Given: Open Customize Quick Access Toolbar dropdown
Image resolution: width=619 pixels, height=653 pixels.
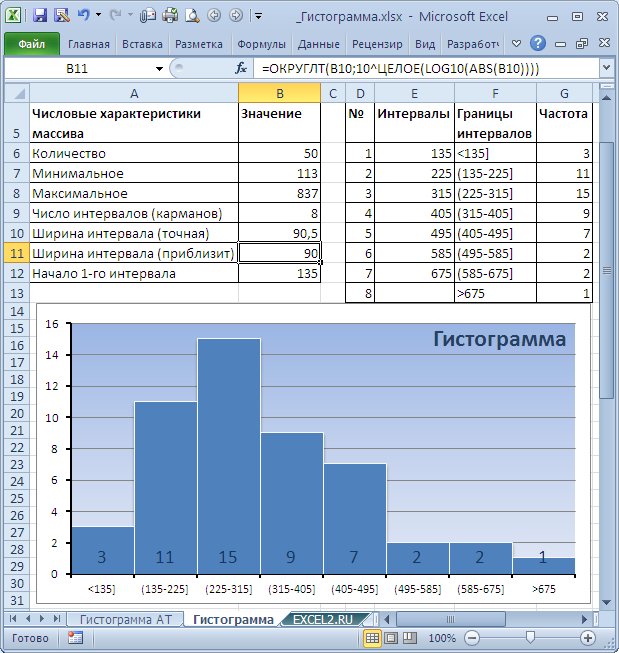Looking at the screenshot, I should [258, 16].
